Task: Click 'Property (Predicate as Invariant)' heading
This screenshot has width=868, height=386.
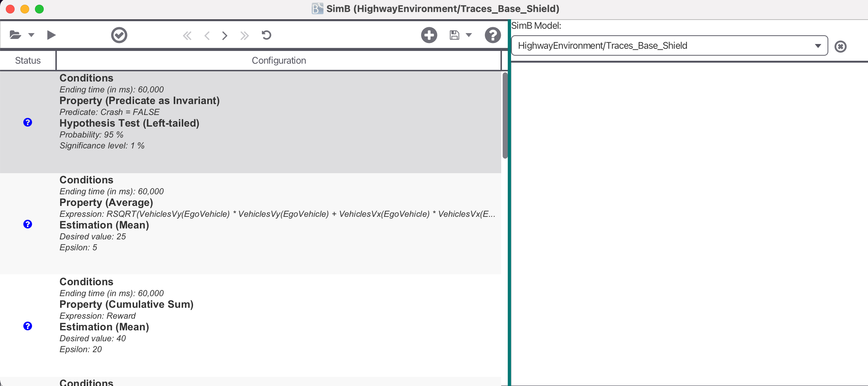Action: coord(140,101)
